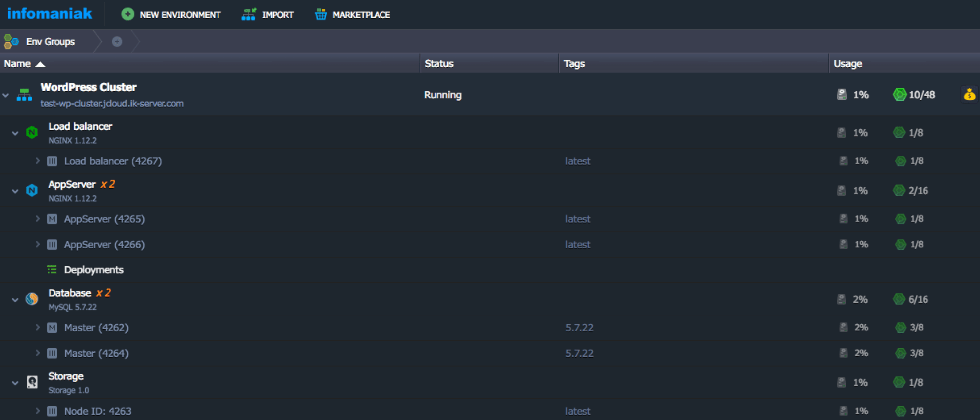Click 5.7.22 tag of Master (4264)
The width and height of the screenshot is (980, 420).
(x=579, y=353)
